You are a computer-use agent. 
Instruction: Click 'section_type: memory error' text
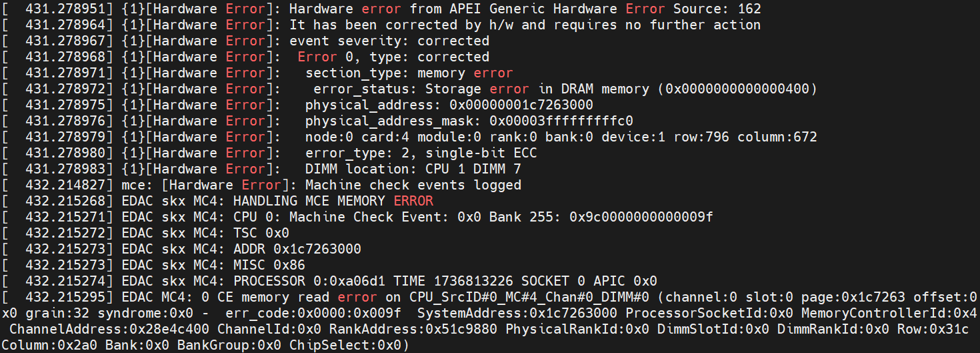coord(409,73)
